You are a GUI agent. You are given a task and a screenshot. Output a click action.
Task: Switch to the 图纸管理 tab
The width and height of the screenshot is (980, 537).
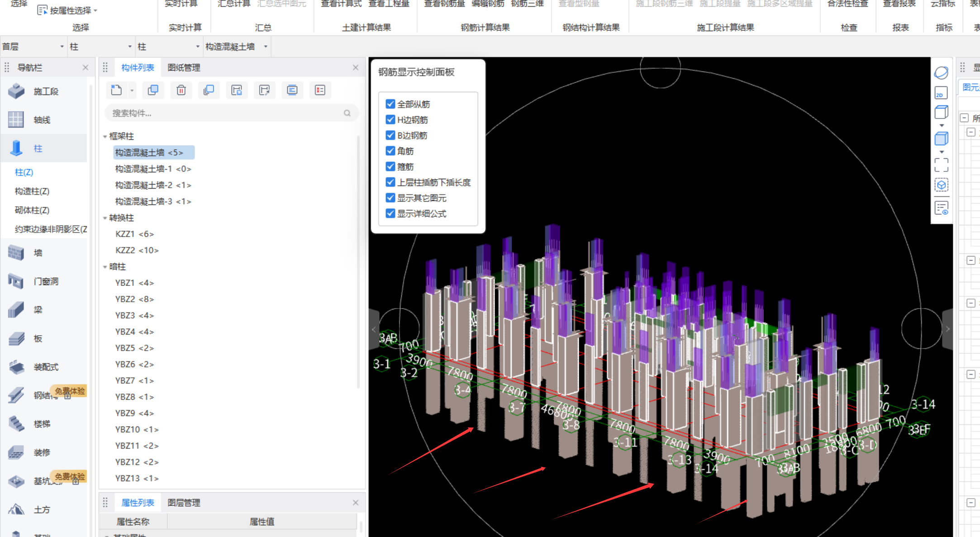[184, 67]
